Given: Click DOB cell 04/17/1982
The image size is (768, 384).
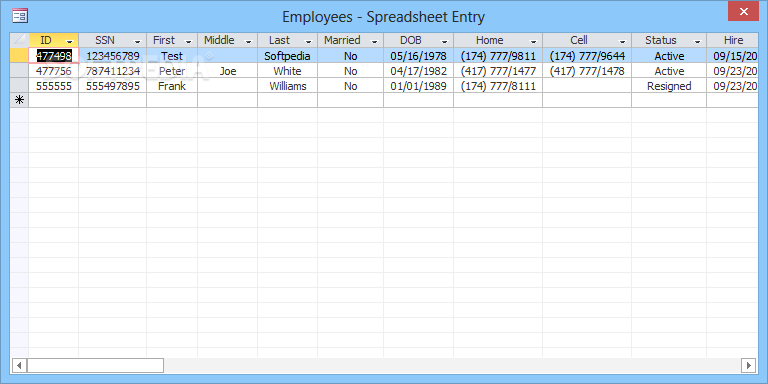Looking at the screenshot, I should click(x=419, y=71).
